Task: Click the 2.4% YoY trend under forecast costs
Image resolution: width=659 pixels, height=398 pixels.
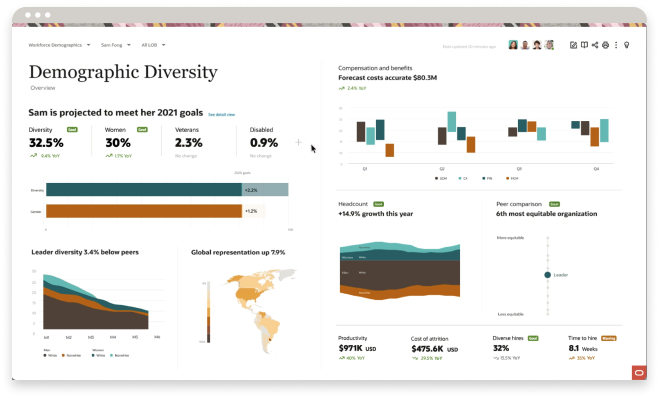Action: tap(353, 88)
